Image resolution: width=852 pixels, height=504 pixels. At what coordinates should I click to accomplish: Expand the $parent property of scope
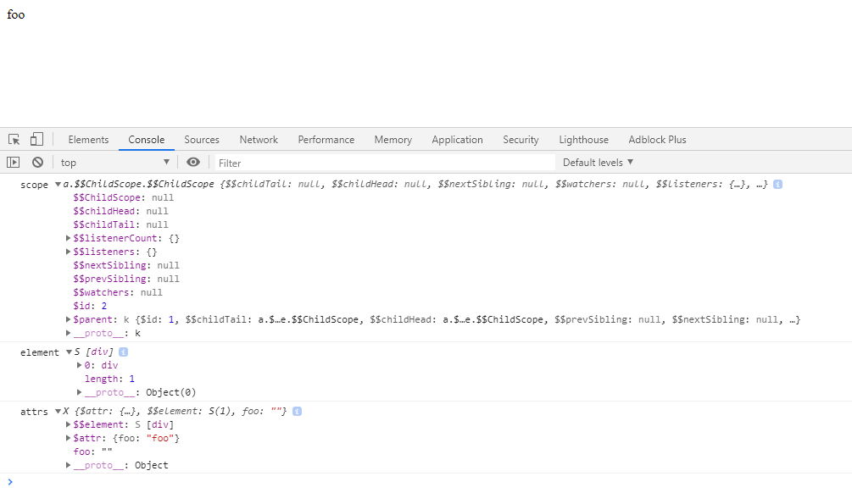(68, 320)
